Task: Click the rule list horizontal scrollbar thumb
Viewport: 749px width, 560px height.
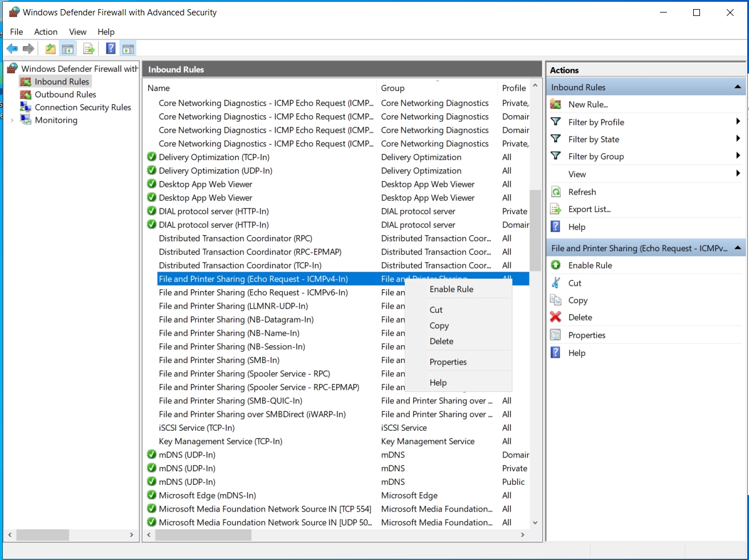Action: click(x=203, y=535)
